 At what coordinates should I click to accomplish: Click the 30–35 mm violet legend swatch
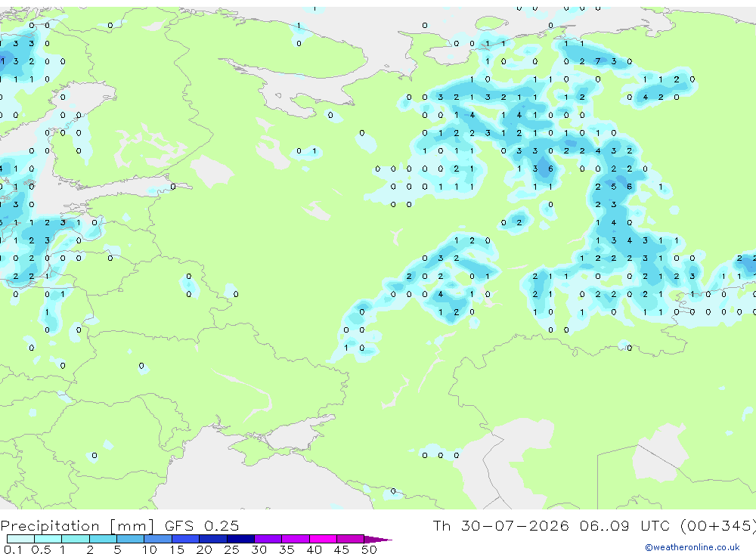coord(268,539)
